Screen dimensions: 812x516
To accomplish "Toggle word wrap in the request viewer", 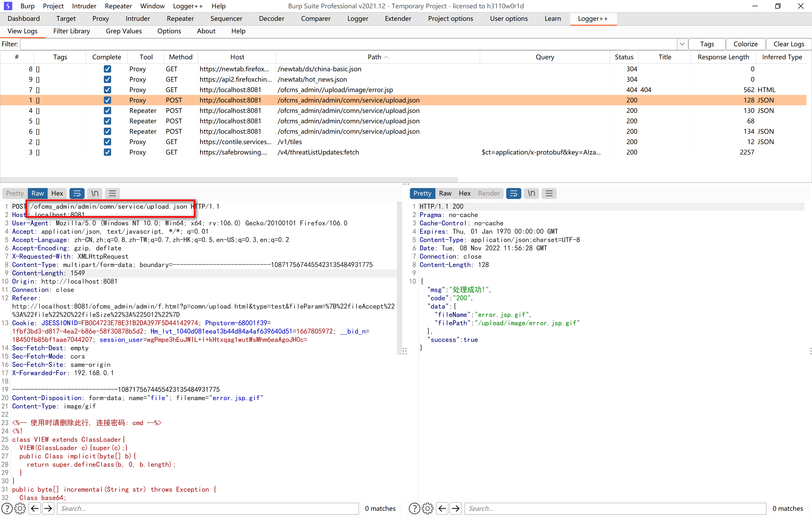I will 77,193.
